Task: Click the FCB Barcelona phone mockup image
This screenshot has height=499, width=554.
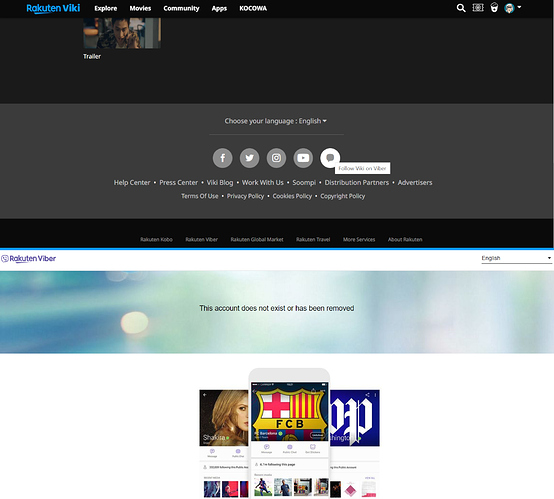Action: click(x=289, y=433)
